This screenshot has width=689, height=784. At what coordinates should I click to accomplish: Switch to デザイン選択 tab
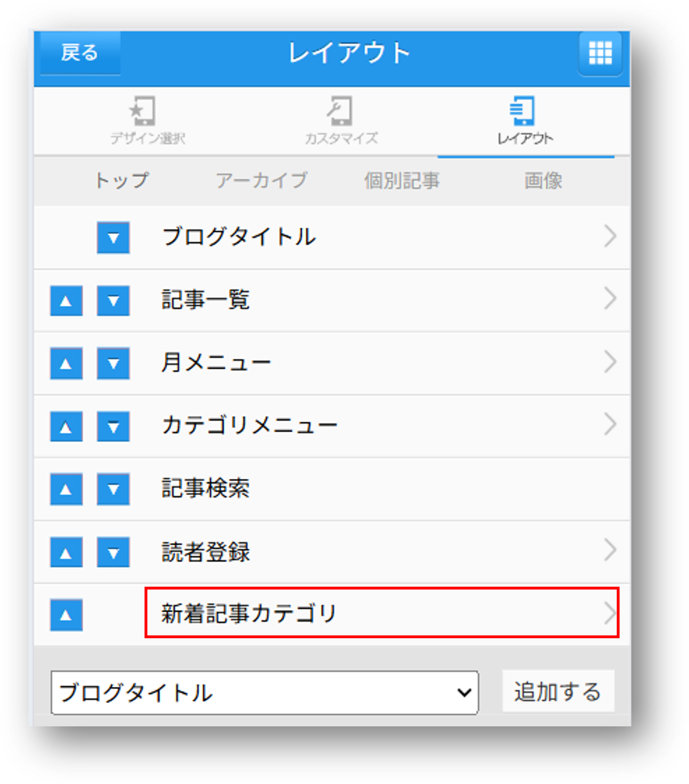(x=148, y=121)
